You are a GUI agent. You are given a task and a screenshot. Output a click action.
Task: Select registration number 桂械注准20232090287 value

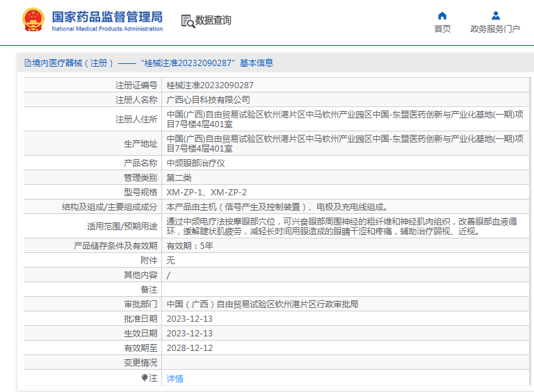(x=210, y=85)
